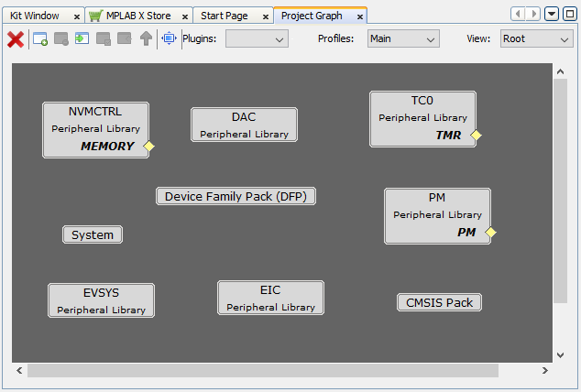Select the CMSIS Pack node
The image size is (581, 392).
pos(439,302)
